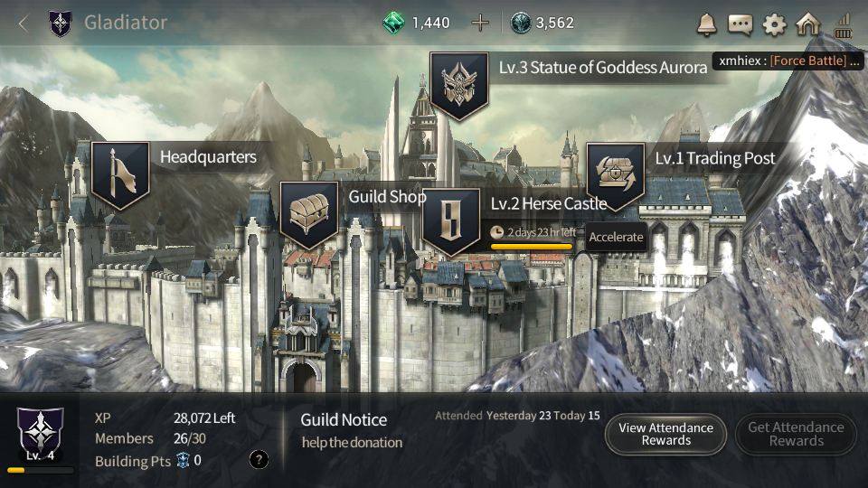The height and width of the screenshot is (488, 868).
Task: Open notifications bell icon
Action: 706,23
